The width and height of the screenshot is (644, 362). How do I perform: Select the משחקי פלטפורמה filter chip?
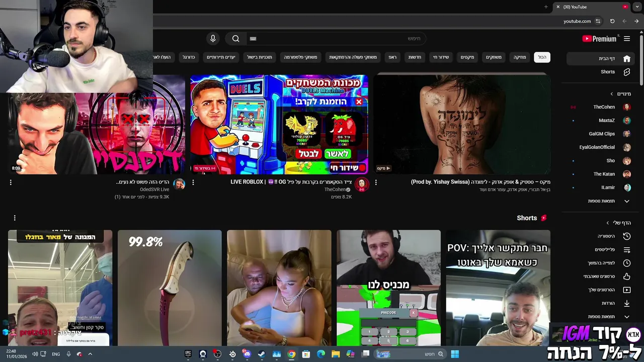[x=300, y=57]
